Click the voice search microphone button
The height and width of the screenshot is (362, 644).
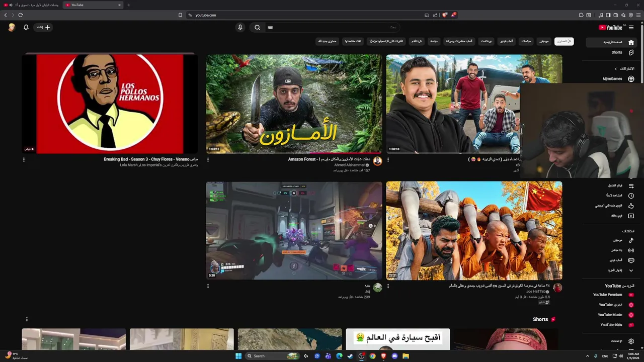point(240,28)
